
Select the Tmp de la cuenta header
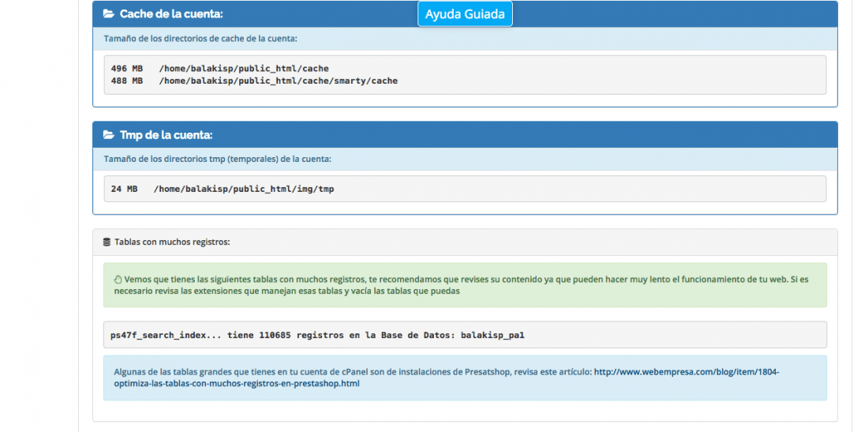pos(465,134)
